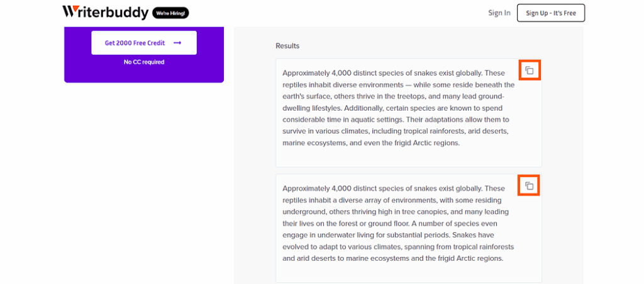Click the Writerbuddy logo
644x284 pixels.
tap(105, 13)
